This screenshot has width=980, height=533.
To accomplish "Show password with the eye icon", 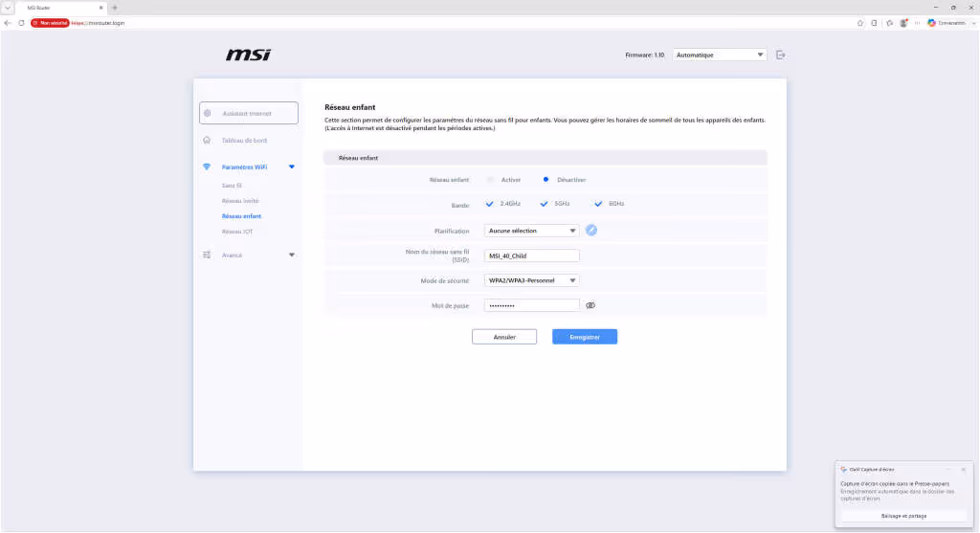I will [590, 305].
